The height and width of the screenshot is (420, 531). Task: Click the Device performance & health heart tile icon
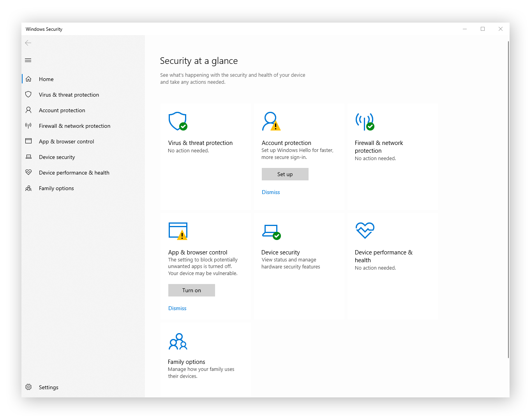pos(365,231)
